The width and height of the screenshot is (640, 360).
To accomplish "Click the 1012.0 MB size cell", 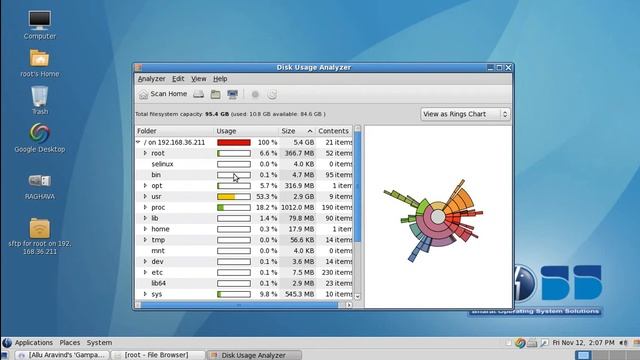I will (x=298, y=207).
